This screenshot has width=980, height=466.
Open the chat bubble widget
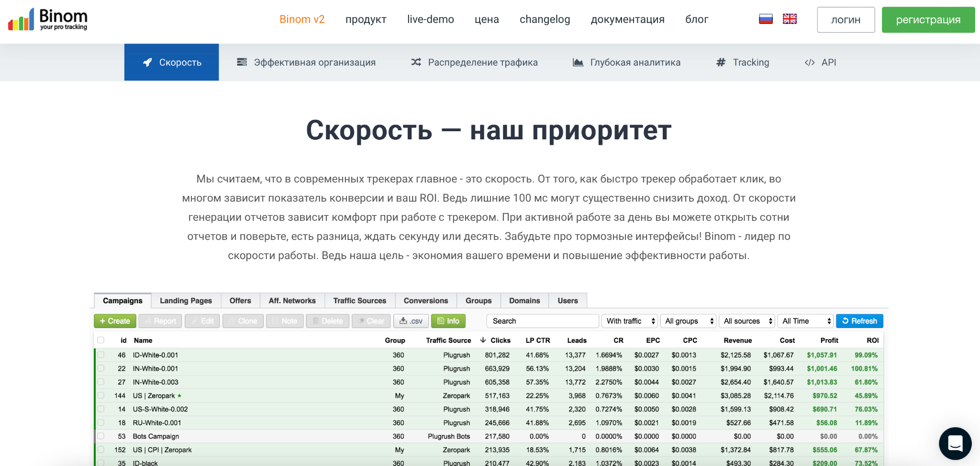(x=955, y=443)
